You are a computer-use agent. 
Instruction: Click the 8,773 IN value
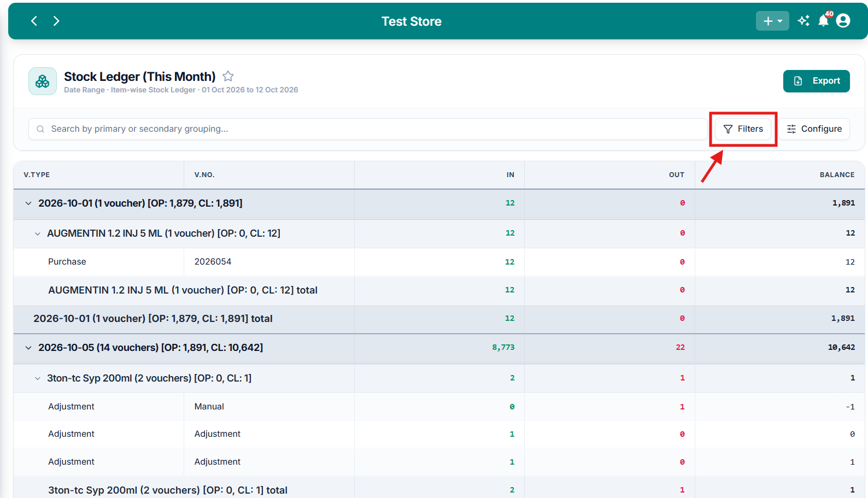pyautogui.click(x=503, y=348)
